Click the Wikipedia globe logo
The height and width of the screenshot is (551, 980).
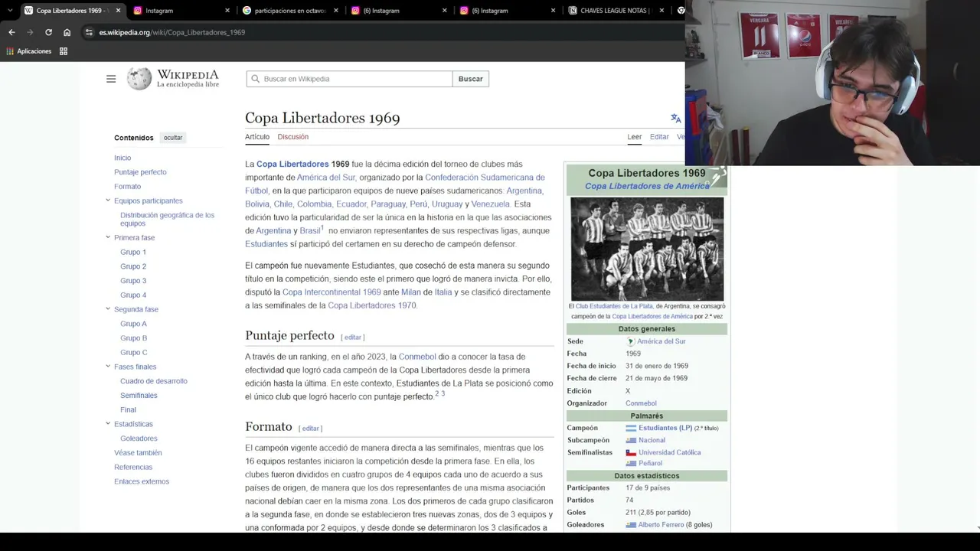tap(139, 79)
